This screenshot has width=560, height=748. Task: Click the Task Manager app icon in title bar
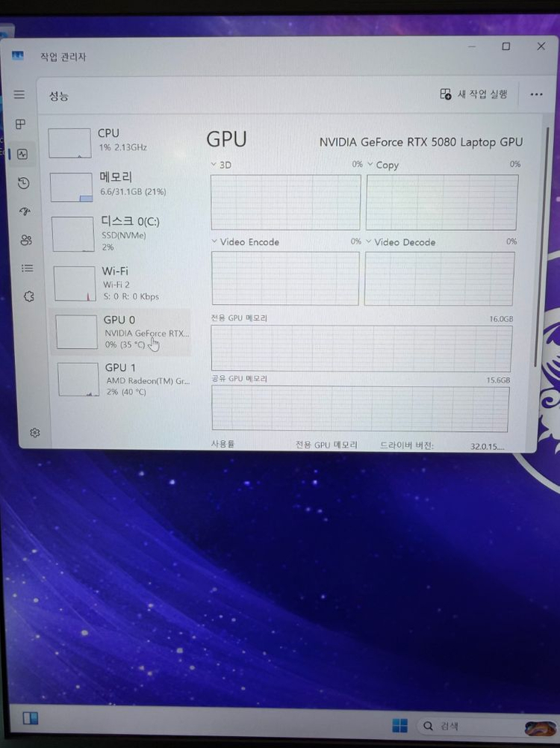18,56
